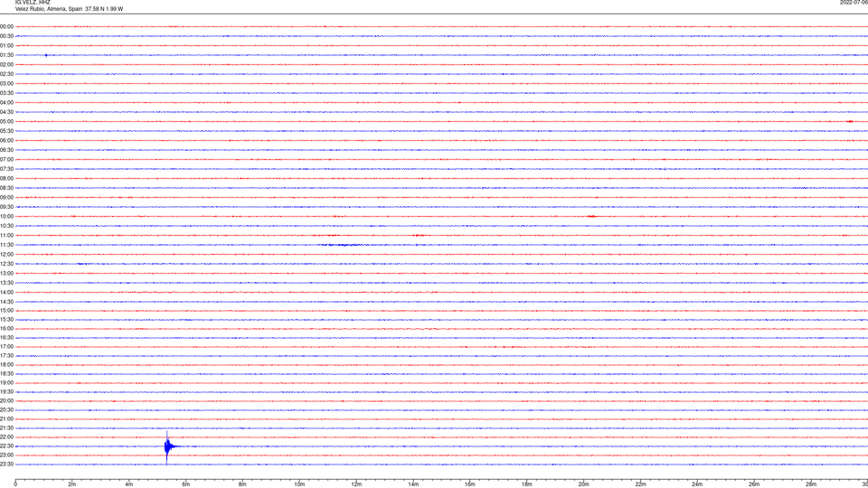
Task: Click the '17:00' trace time label
Action: pyautogui.click(x=6, y=347)
